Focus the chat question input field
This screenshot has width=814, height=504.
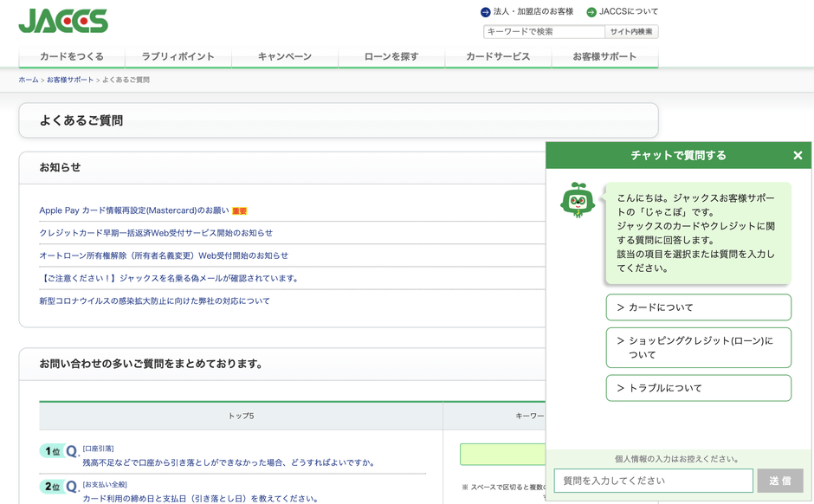tap(653, 481)
